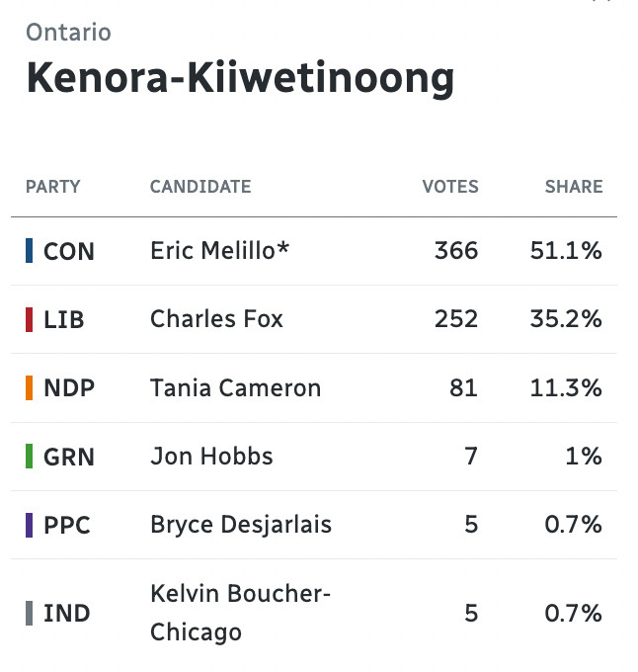Select candidate Charles Fox
Viewport: 638px width, 672px height.
tap(216, 319)
